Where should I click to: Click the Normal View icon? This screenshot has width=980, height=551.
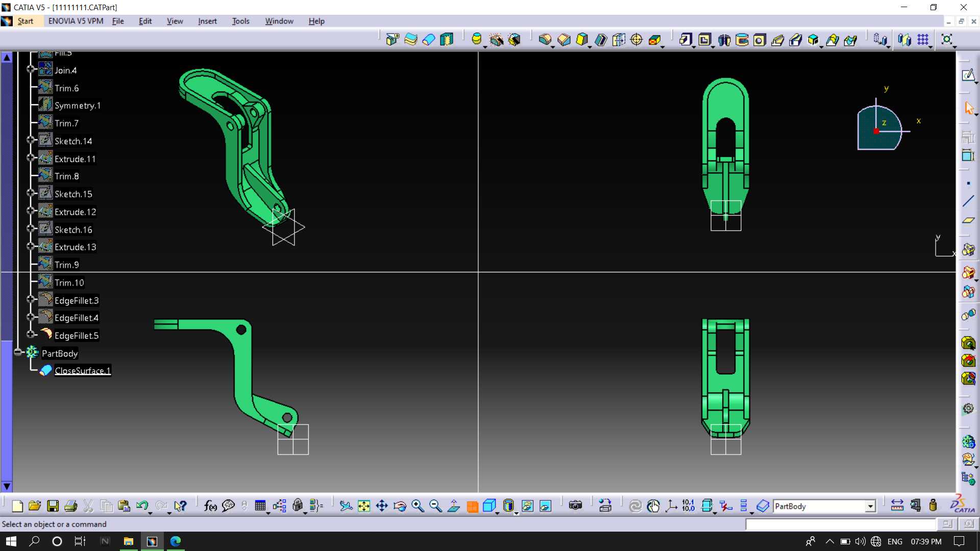pyautogui.click(x=453, y=506)
